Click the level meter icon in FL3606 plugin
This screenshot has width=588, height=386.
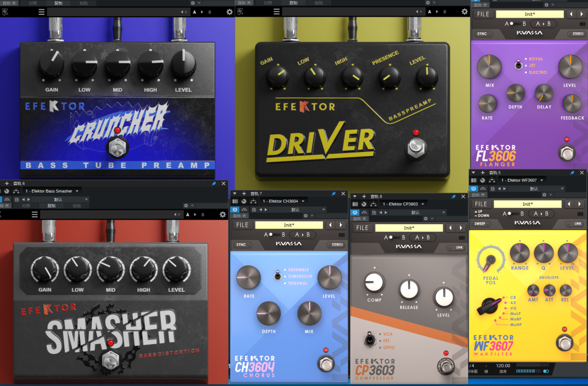582,24
